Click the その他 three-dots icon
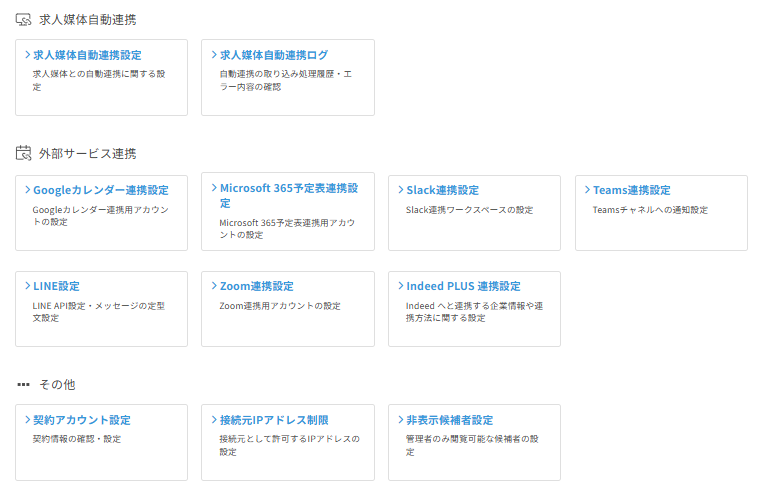The height and width of the screenshot is (498, 759). [24, 384]
